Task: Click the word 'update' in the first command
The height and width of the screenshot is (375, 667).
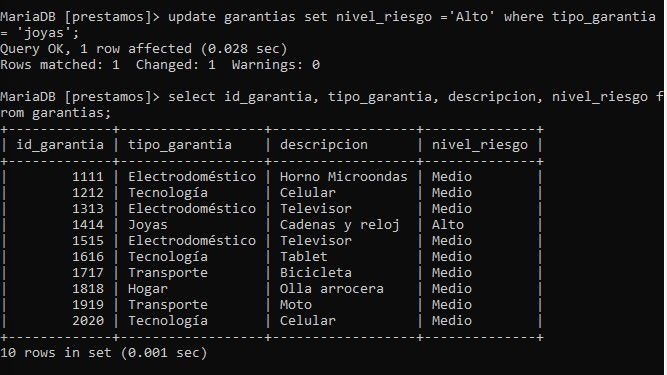Action: [192, 17]
